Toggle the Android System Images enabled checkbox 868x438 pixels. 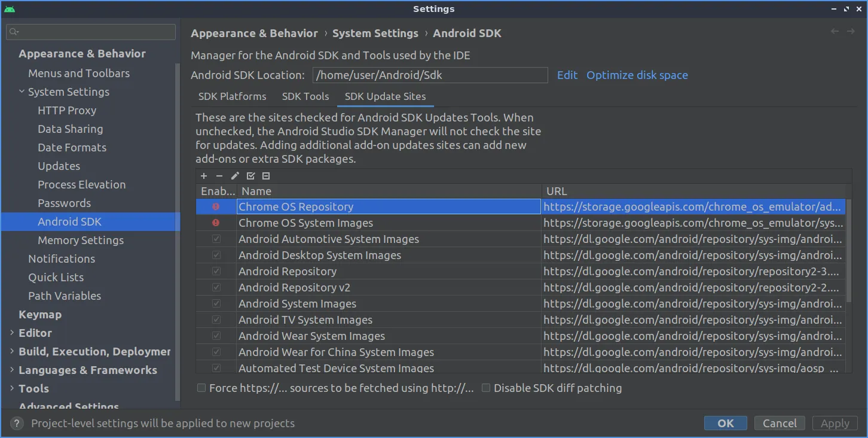[x=216, y=303]
